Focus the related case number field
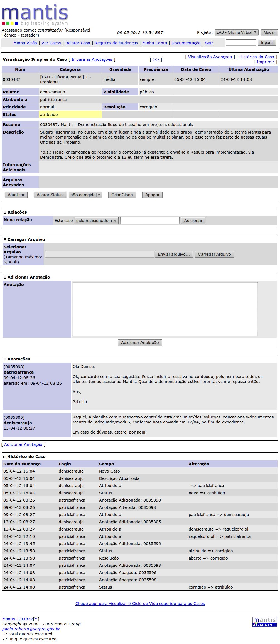This screenshot has width=280, height=644. (150, 221)
